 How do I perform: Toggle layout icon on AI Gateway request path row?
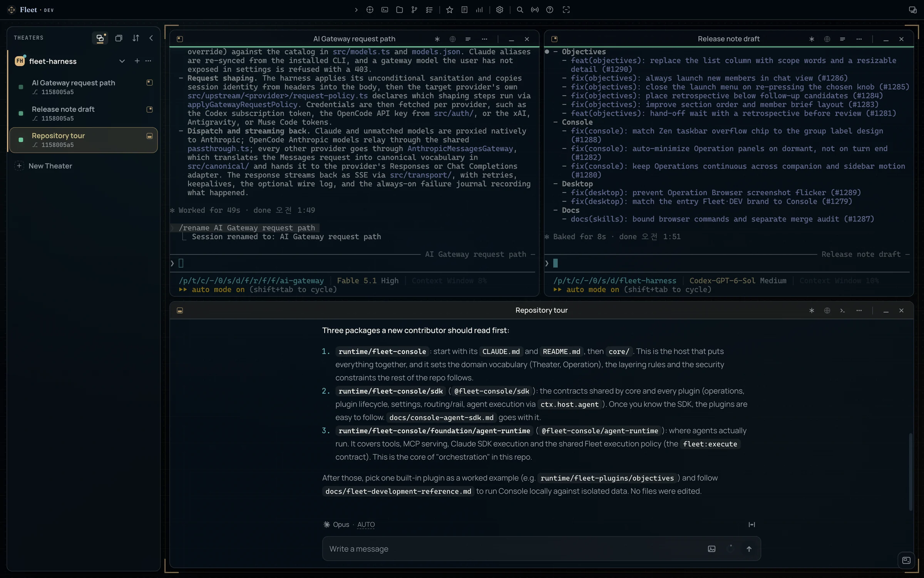149,82
